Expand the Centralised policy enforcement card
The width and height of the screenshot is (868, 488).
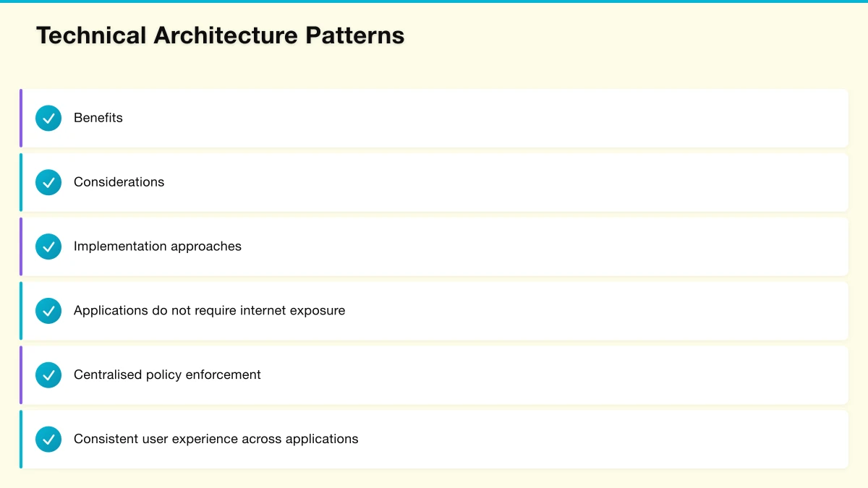(x=434, y=374)
